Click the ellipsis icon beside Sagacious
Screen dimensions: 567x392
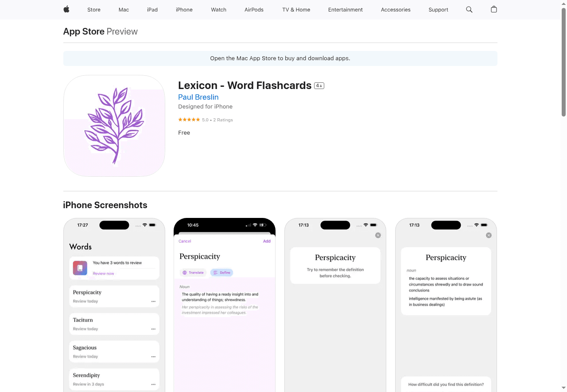[153, 357]
